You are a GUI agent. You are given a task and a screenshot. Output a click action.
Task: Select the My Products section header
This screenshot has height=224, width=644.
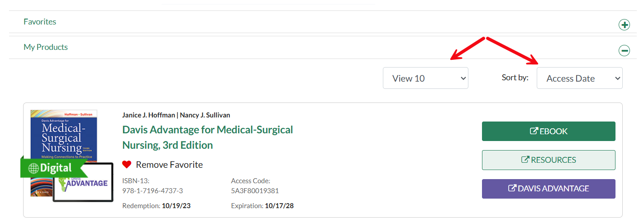click(x=46, y=47)
